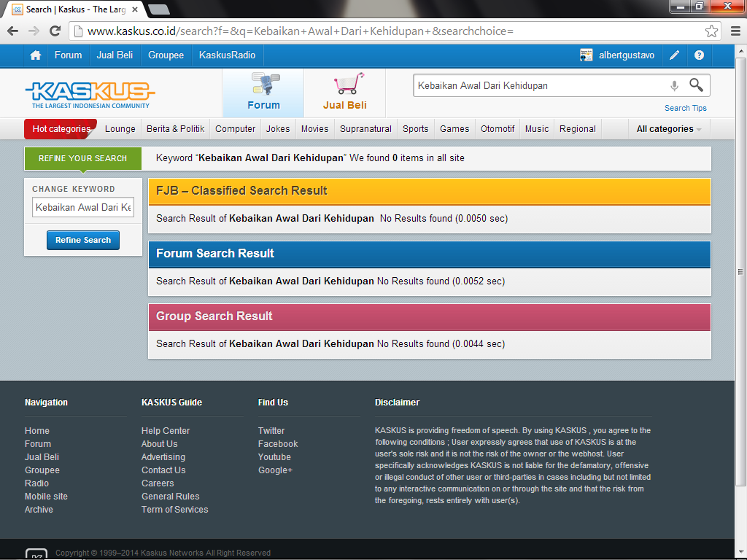Reload the page with refresh icon
Image resolution: width=747 pixels, height=560 pixels.
coord(55,31)
